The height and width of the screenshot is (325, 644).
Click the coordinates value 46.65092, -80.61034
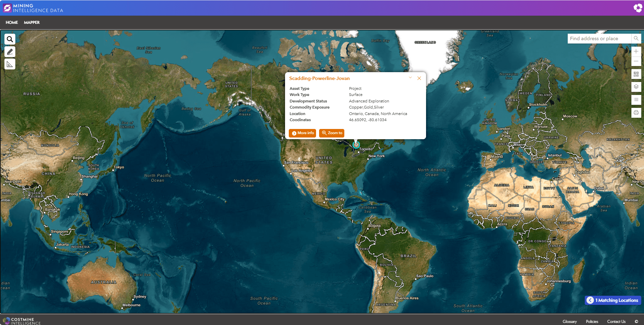coord(368,120)
